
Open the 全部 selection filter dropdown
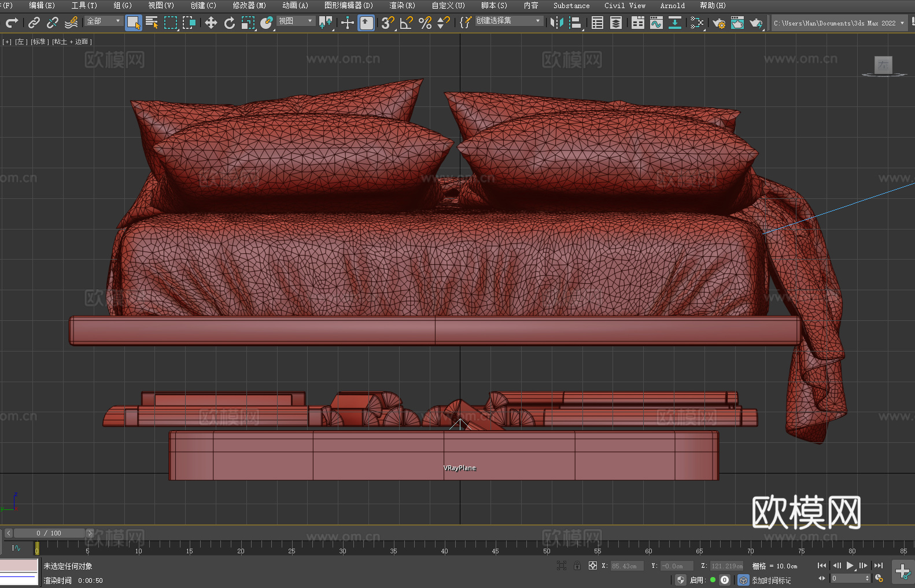104,21
